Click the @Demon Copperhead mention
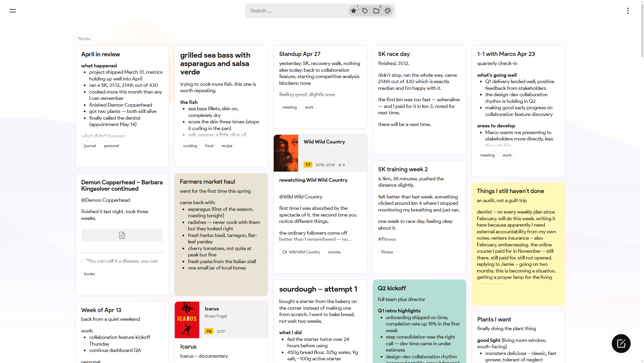 [x=106, y=200]
